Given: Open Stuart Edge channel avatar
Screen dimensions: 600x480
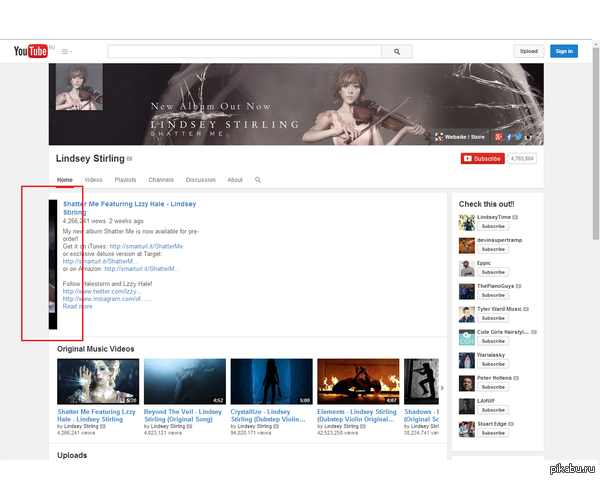Looking at the screenshot, I should pos(467,429).
